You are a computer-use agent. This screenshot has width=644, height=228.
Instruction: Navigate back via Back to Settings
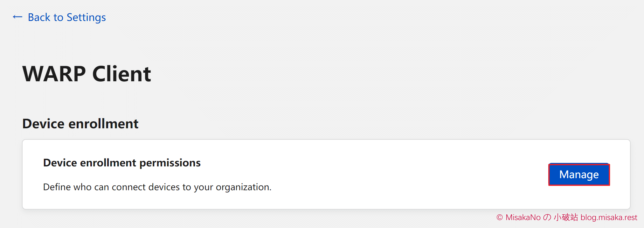(67, 17)
